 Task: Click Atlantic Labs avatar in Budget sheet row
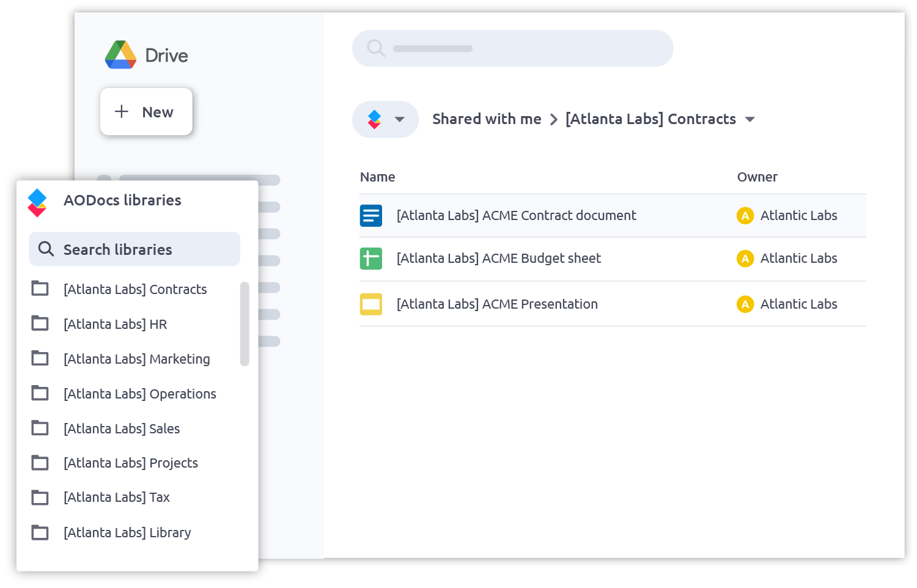tap(745, 259)
